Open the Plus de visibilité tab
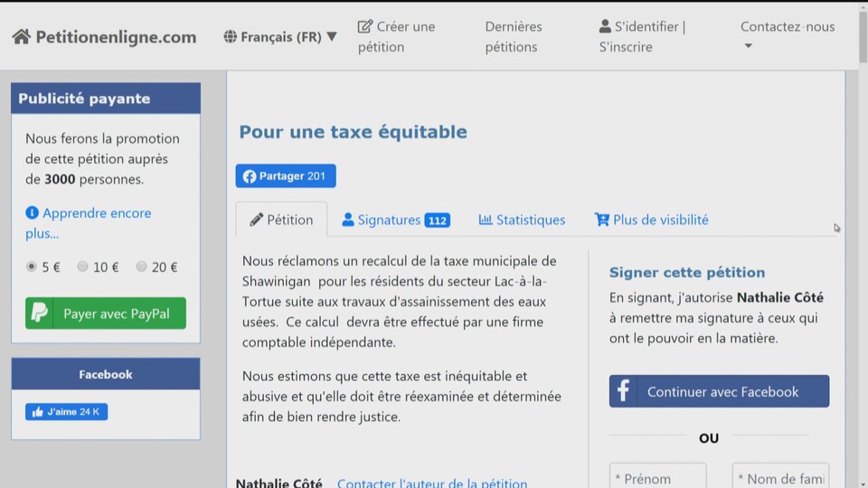The height and width of the screenshot is (488, 868). coord(651,220)
